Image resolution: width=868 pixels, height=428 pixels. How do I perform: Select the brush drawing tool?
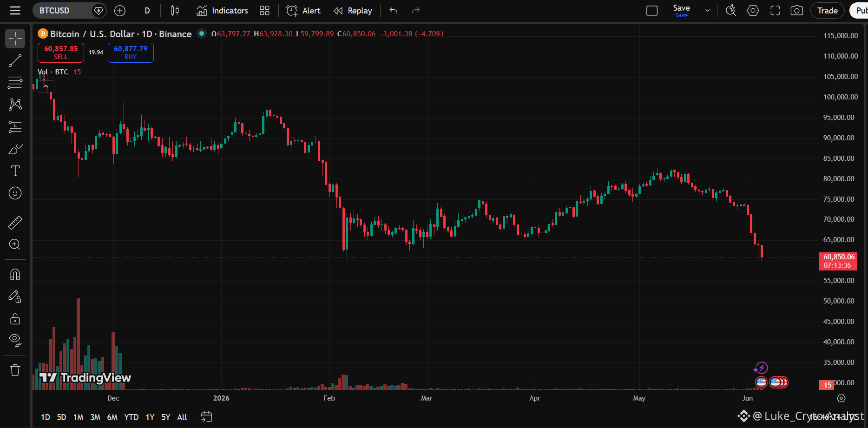point(15,149)
